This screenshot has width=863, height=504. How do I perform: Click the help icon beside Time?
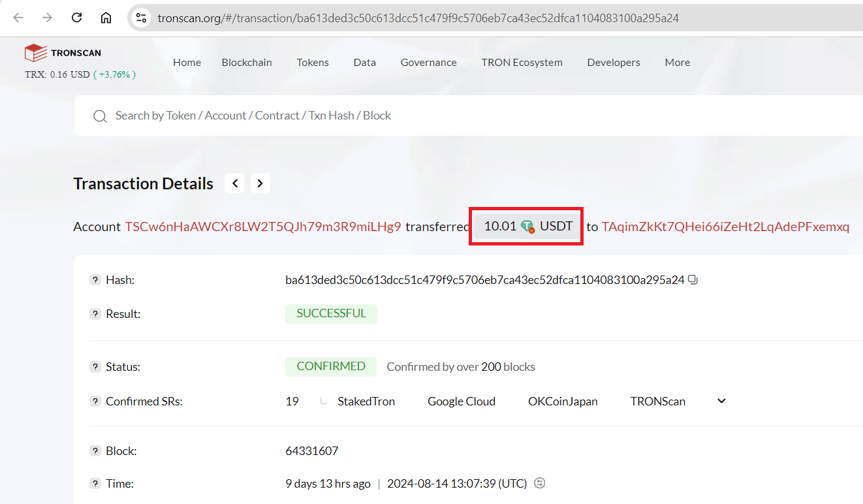(x=95, y=484)
